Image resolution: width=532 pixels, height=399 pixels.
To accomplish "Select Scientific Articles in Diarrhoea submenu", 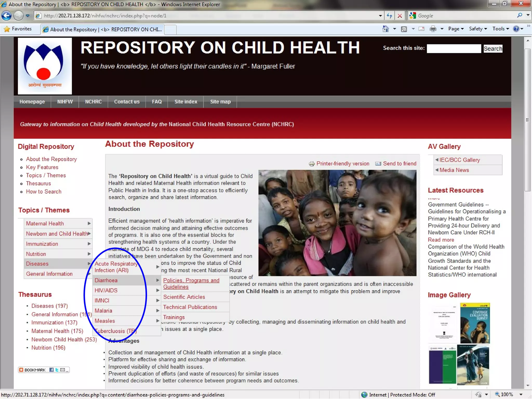I will point(184,297).
